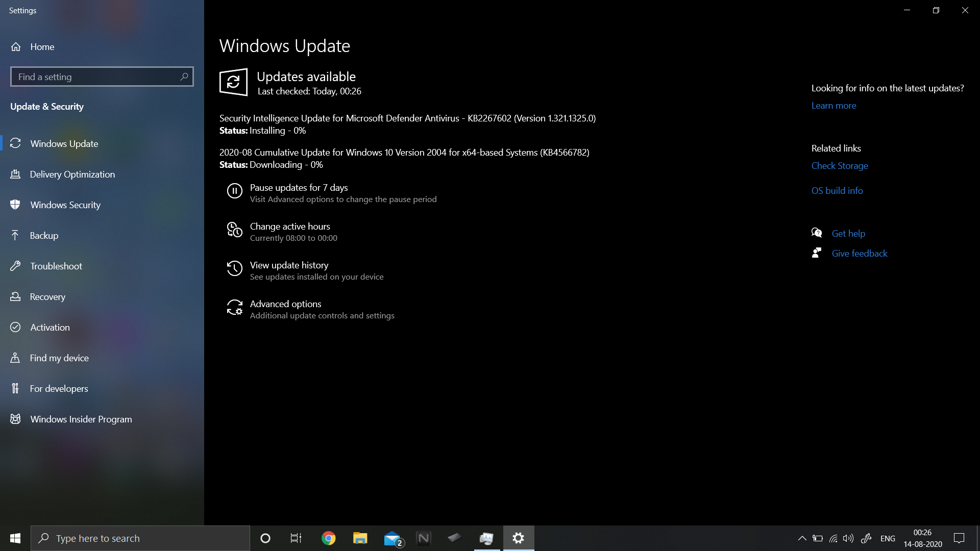The image size is (980, 551).
Task: Open the Start menu
Action: [15, 538]
